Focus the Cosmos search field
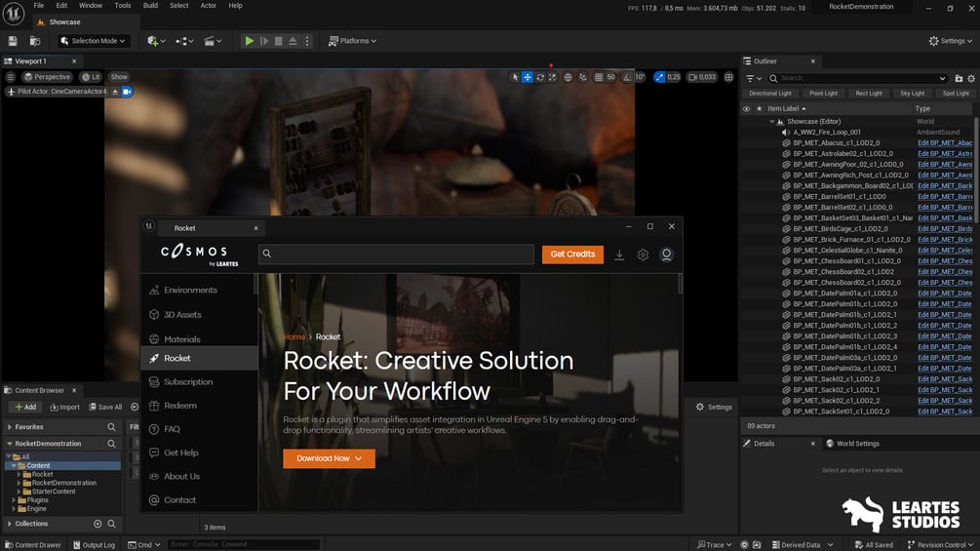980x551 pixels. (396, 254)
